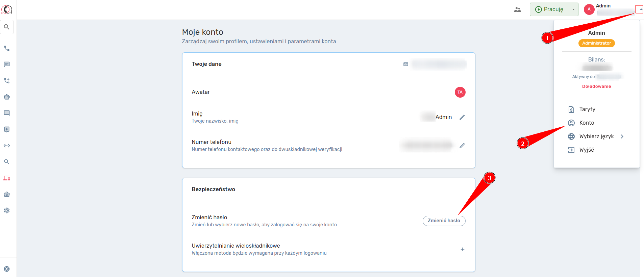The width and height of the screenshot is (644, 277).
Task: Select Konto from the user menu
Action: pyautogui.click(x=587, y=123)
